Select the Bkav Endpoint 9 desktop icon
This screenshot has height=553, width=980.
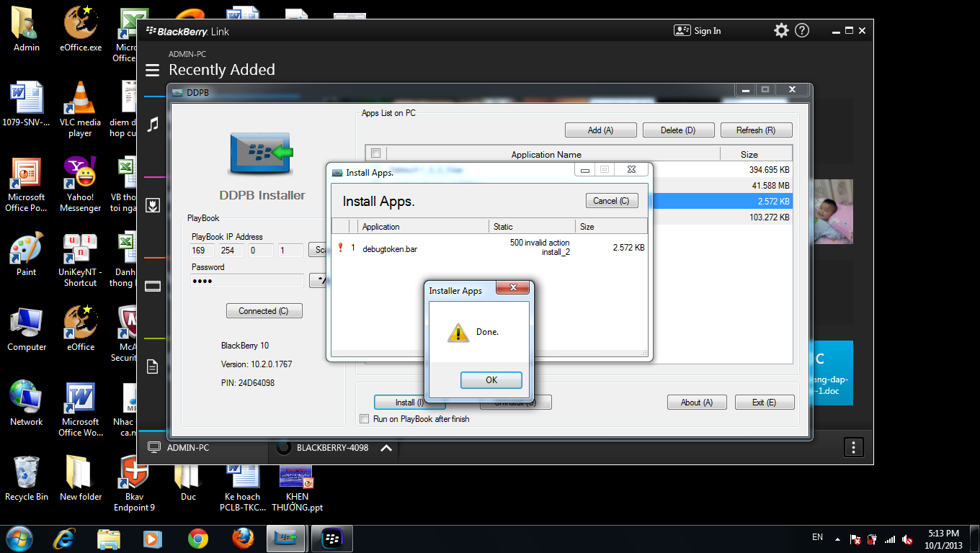[134, 484]
